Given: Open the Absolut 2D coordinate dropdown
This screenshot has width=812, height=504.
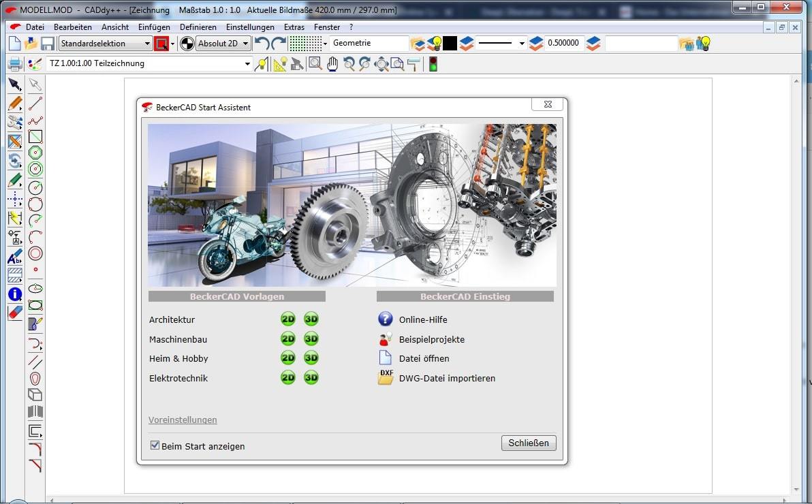Looking at the screenshot, I should 245,44.
